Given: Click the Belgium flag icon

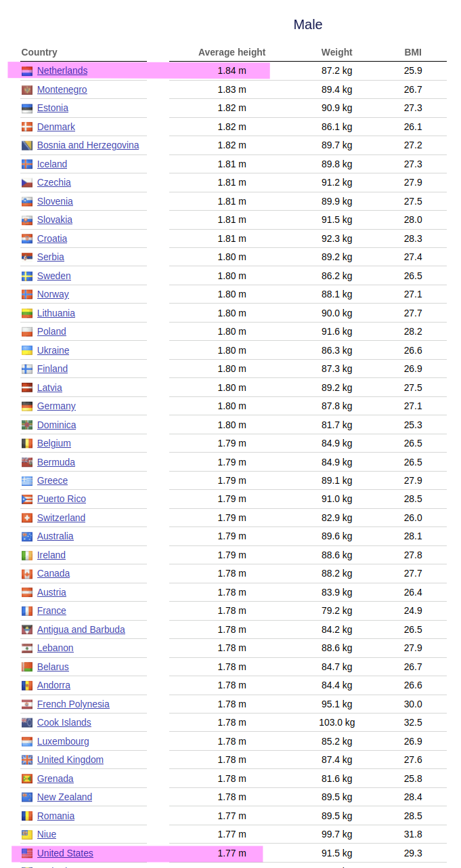Looking at the screenshot, I should click(x=27, y=444).
